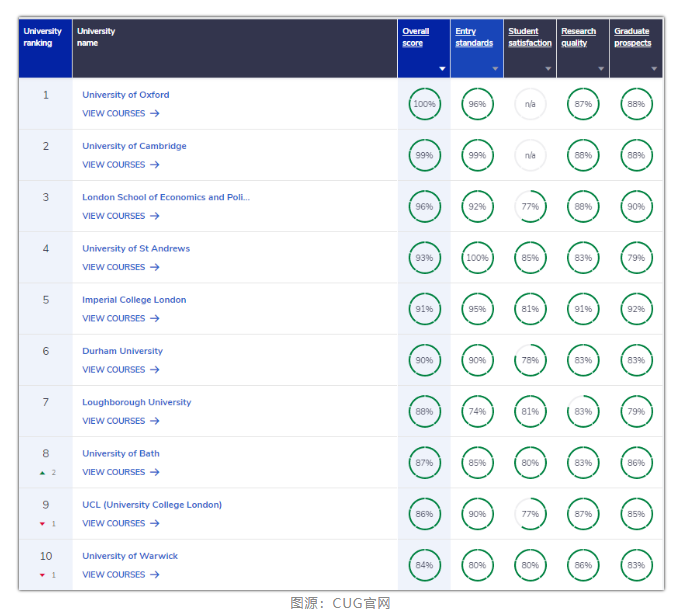Open University of Bath link
This screenshot has width=684, height=612.
(x=121, y=453)
